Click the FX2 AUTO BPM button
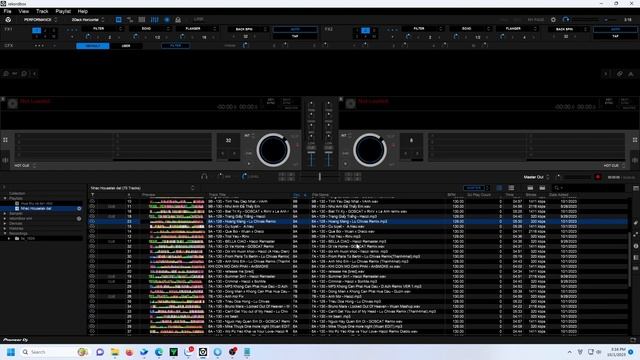The height and width of the screenshot is (360, 640). [x=615, y=29]
